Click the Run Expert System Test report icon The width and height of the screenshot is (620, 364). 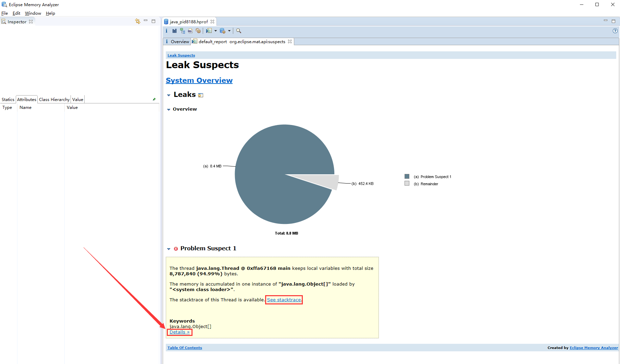click(x=209, y=31)
